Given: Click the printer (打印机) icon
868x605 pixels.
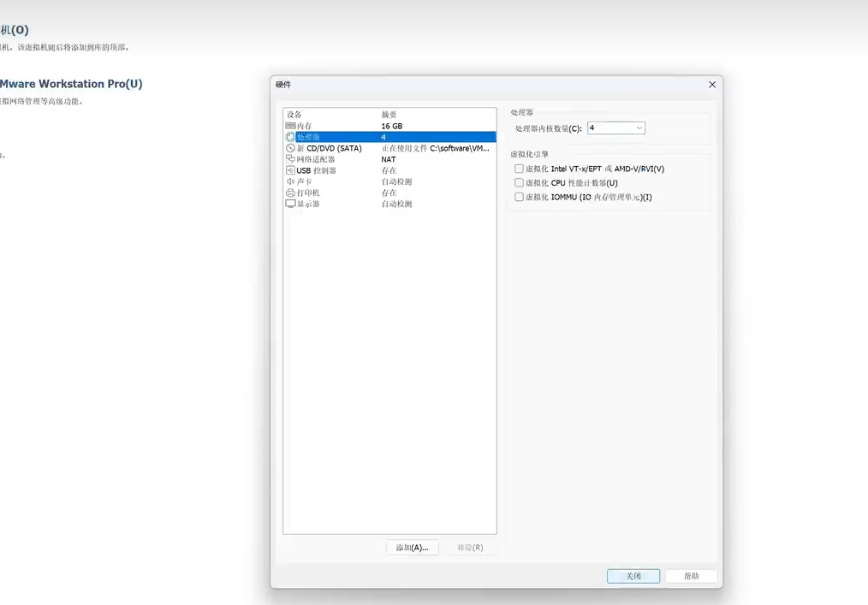Looking at the screenshot, I should click(290, 193).
